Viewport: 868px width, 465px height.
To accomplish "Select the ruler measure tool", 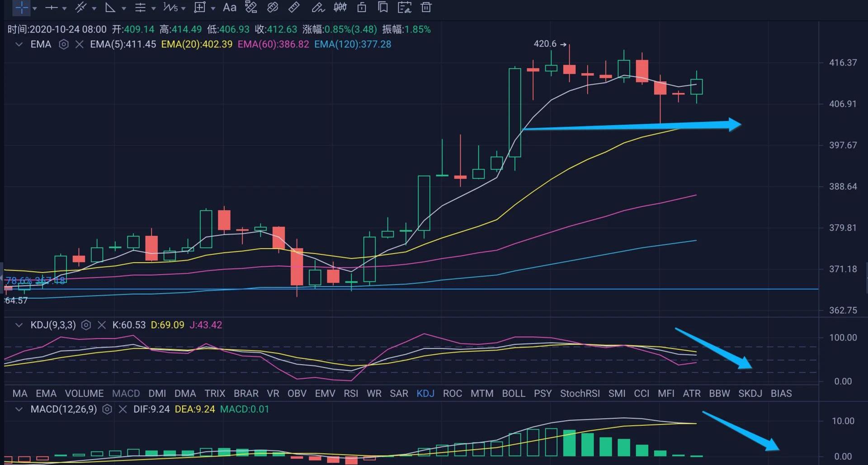I will click(x=294, y=8).
